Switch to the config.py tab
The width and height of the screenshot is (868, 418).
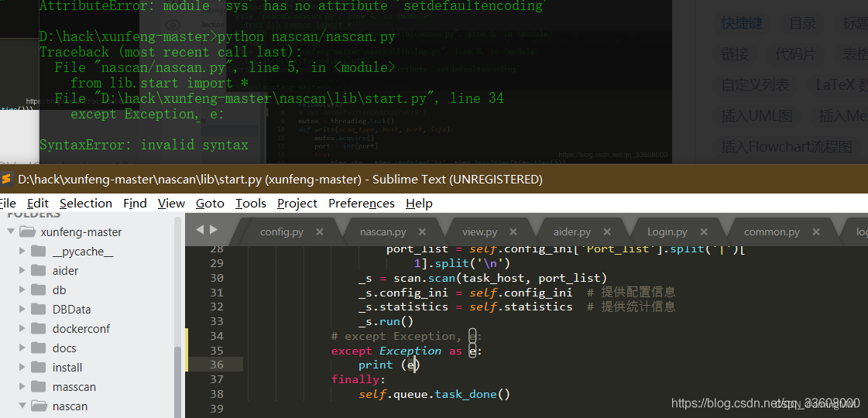tap(282, 232)
